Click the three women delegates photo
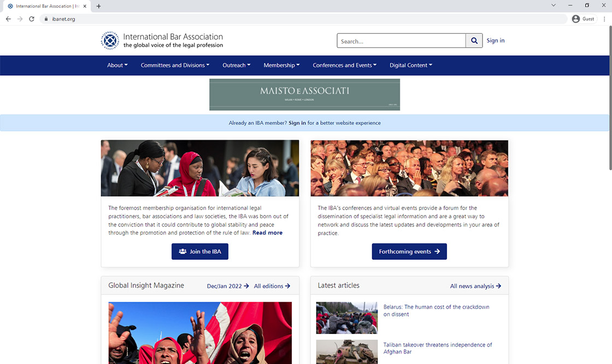Image resolution: width=612 pixels, height=364 pixels. tap(200, 168)
